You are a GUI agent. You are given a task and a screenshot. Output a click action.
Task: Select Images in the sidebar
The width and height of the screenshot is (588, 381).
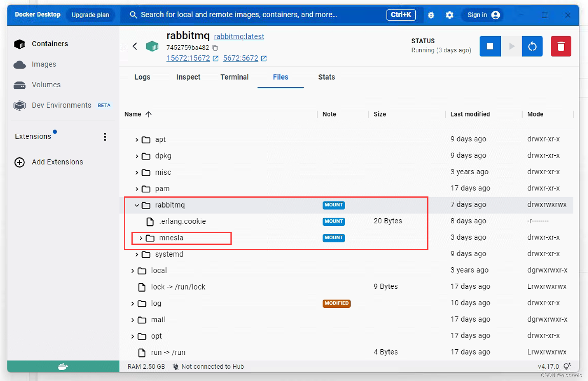(x=44, y=64)
